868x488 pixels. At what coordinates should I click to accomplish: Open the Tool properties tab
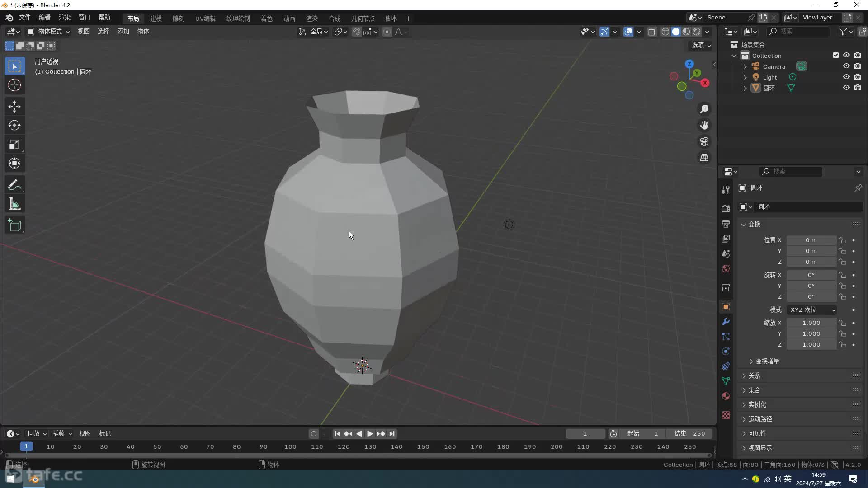pos(726,190)
